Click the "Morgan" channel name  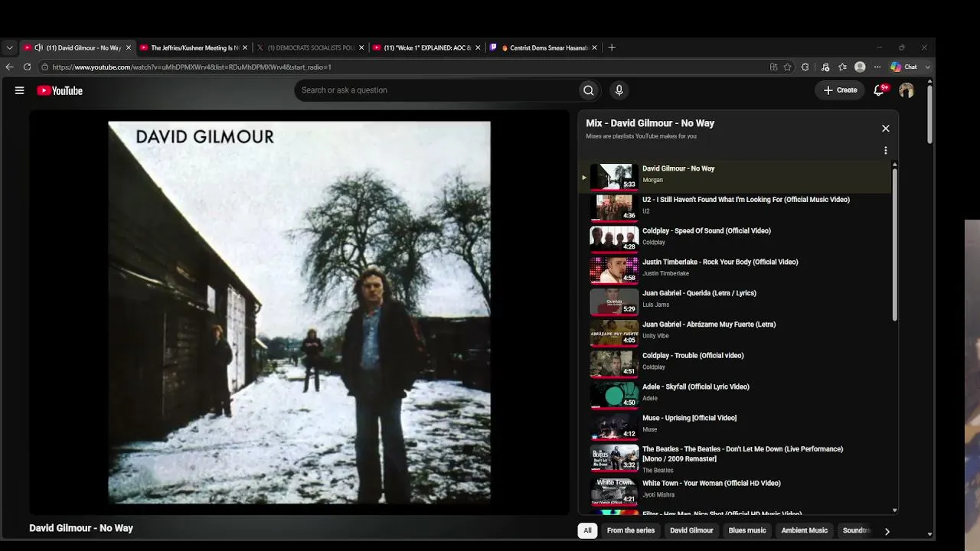click(x=652, y=180)
